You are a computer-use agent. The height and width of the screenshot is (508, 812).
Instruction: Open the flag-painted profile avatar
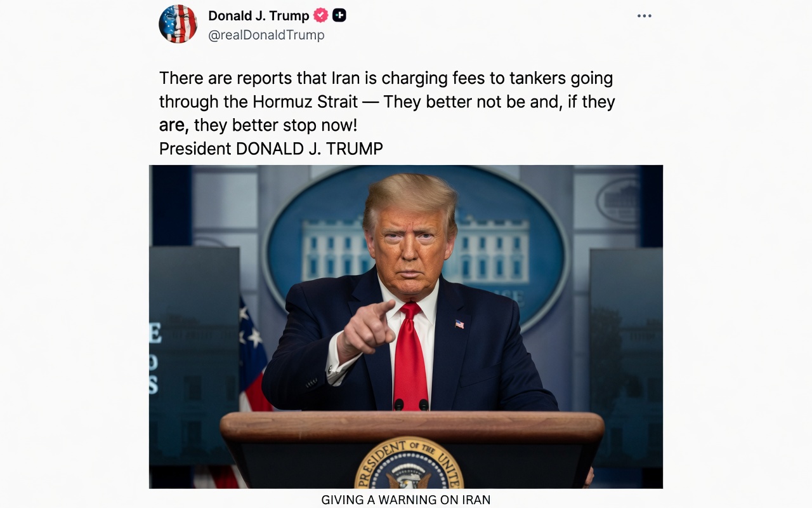click(178, 24)
